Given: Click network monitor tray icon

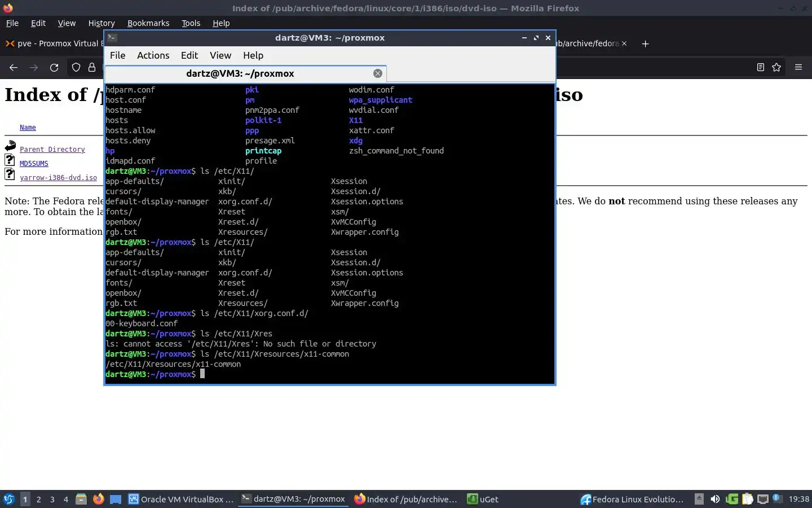Looking at the screenshot, I should pyautogui.click(x=763, y=499).
